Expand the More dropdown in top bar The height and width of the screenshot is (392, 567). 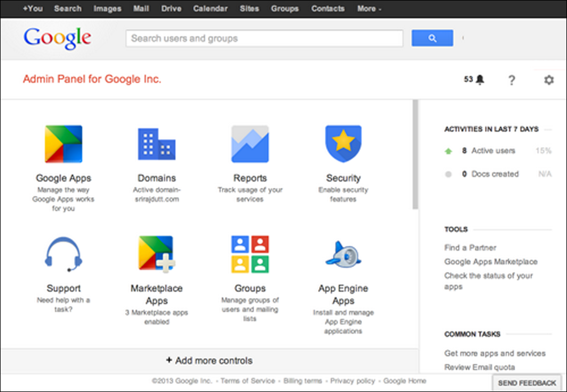[x=369, y=9]
